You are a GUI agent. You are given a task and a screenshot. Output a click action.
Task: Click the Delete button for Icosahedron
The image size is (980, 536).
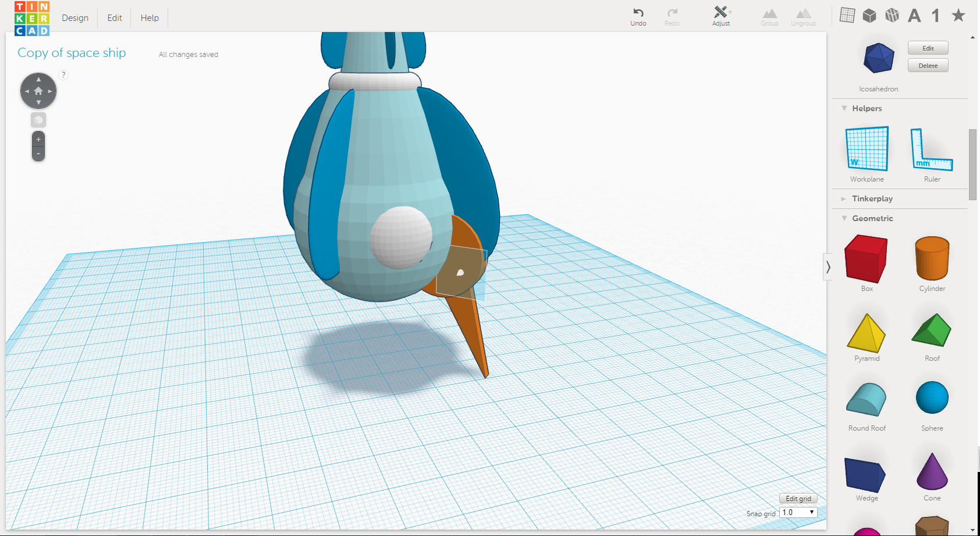928,66
